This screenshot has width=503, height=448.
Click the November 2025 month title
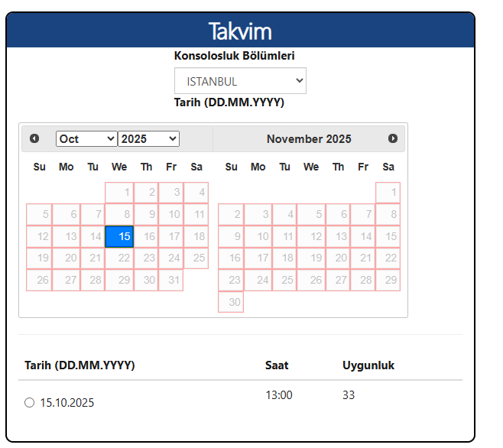click(309, 139)
